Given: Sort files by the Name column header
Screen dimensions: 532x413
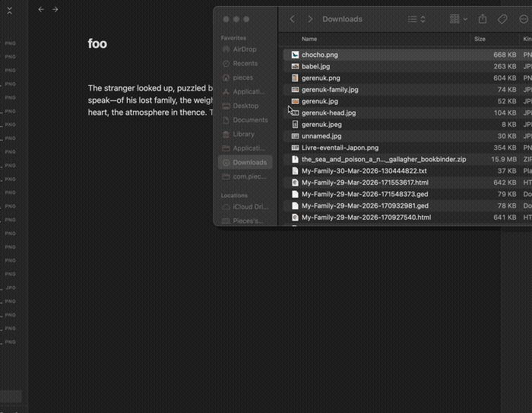Looking at the screenshot, I should coord(309,39).
